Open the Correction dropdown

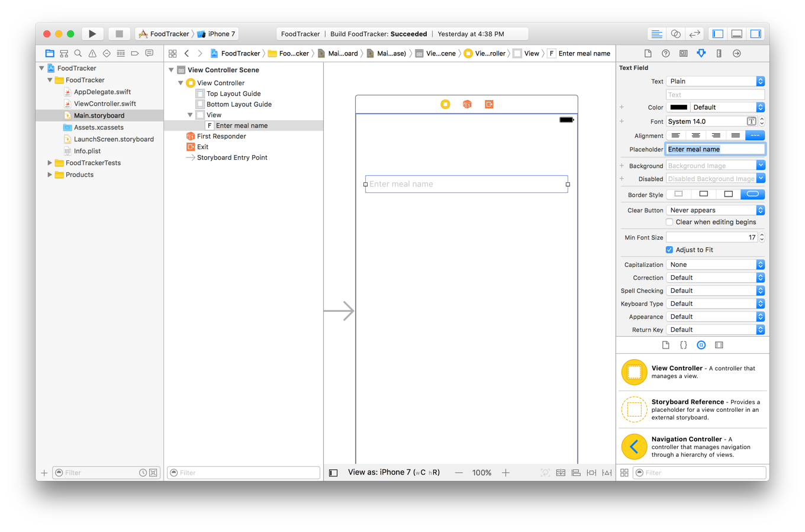[716, 278]
